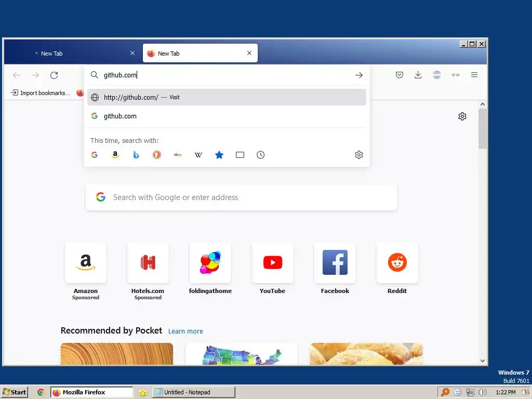Search this time with DuckDuckGo icon

pyautogui.click(x=157, y=155)
